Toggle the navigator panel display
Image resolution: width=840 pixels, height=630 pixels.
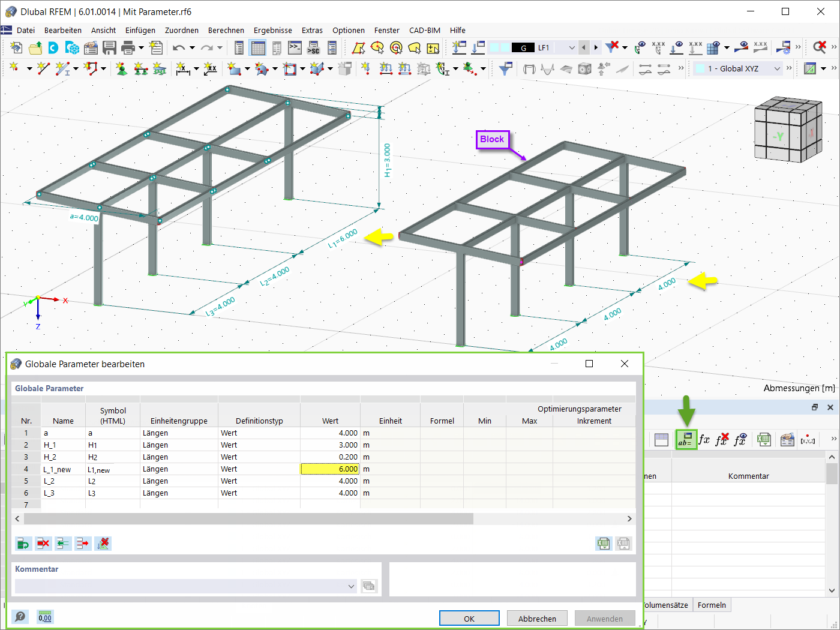[x=239, y=48]
